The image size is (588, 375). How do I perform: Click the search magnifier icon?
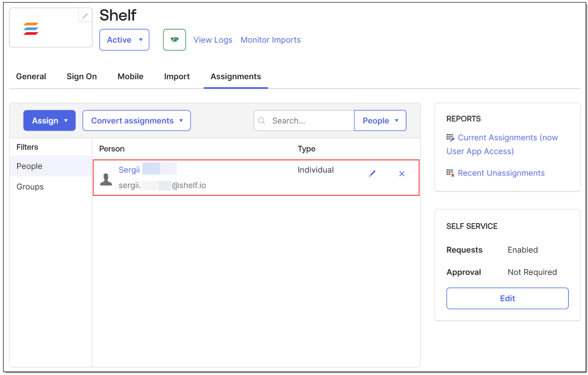tap(262, 120)
